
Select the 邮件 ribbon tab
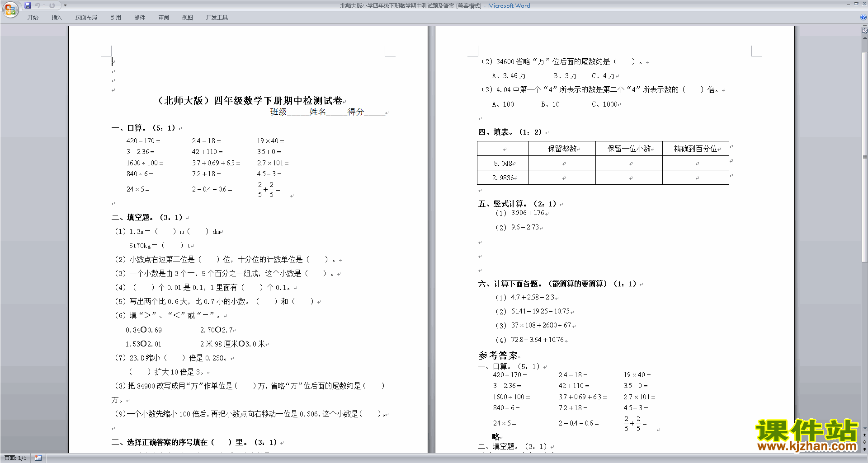click(x=140, y=18)
